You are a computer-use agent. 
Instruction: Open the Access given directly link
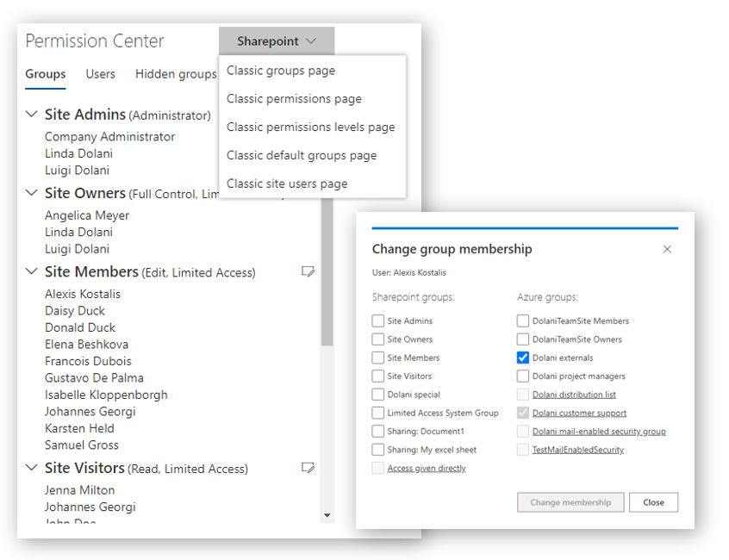point(427,468)
